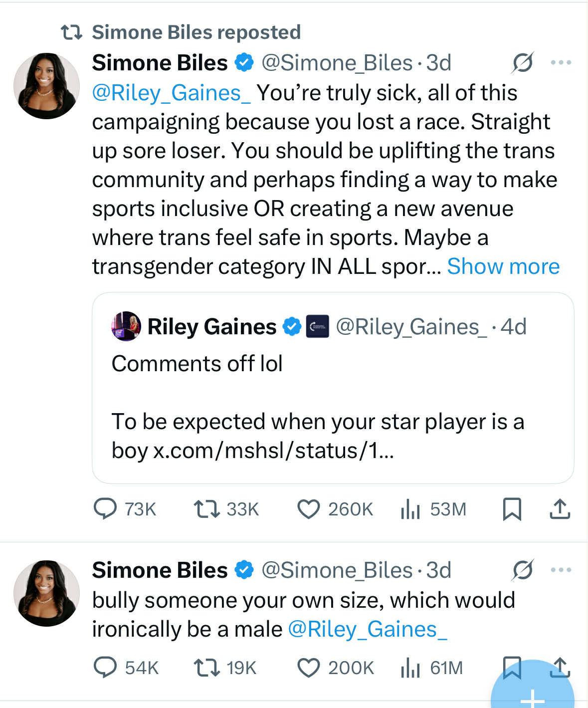588x708 pixels.
Task: Toggle bookmark on the second tweet
Action: tap(513, 668)
